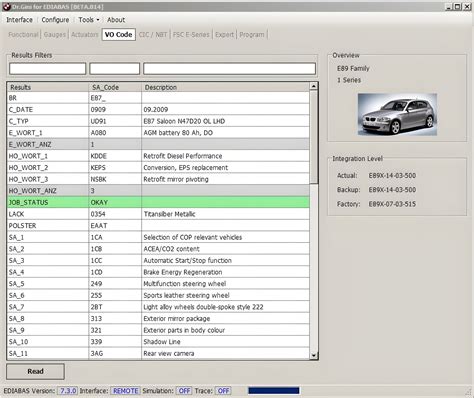Switch to the Gauges tab
Viewport: 474px width, 398px height.
(55, 34)
